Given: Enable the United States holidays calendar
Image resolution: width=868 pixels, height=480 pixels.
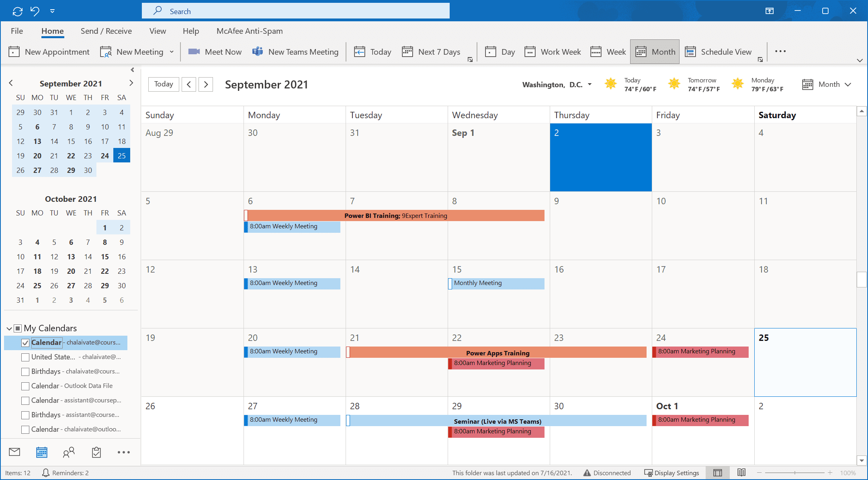Looking at the screenshot, I should pos(25,357).
